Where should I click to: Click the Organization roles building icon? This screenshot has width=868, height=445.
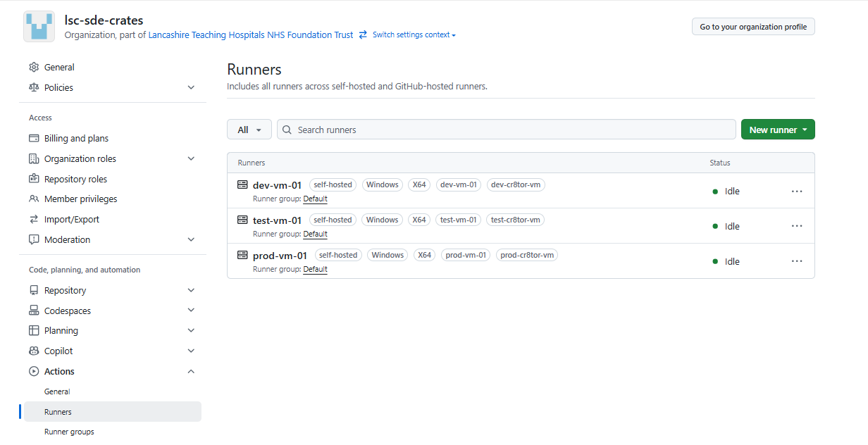pyautogui.click(x=34, y=158)
